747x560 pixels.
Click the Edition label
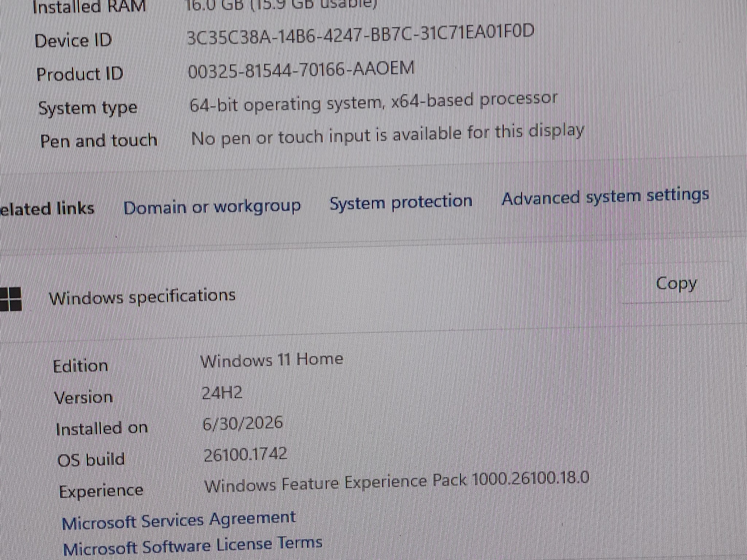tap(81, 366)
